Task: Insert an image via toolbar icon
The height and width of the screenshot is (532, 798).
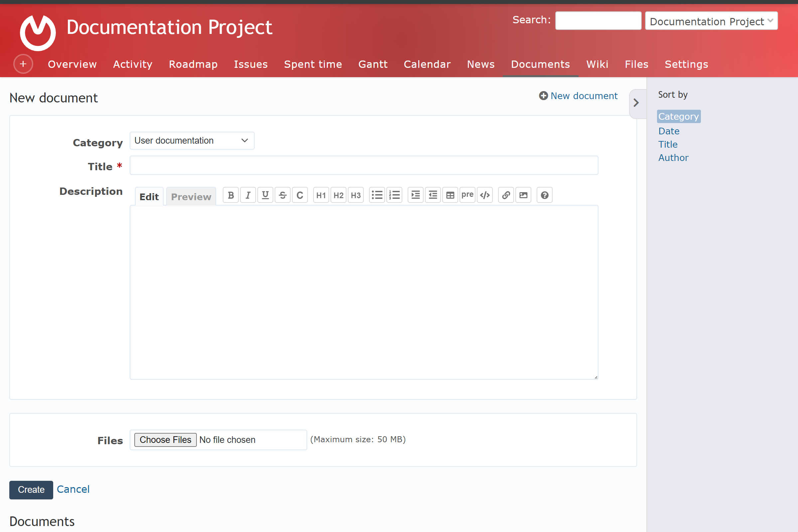Action: click(523, 195)
